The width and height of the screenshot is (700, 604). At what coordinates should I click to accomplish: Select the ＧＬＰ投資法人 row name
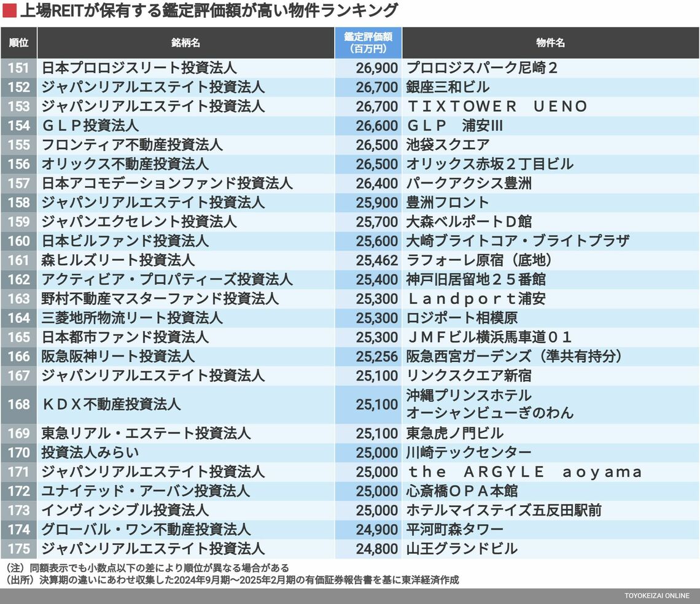point(90,126)
